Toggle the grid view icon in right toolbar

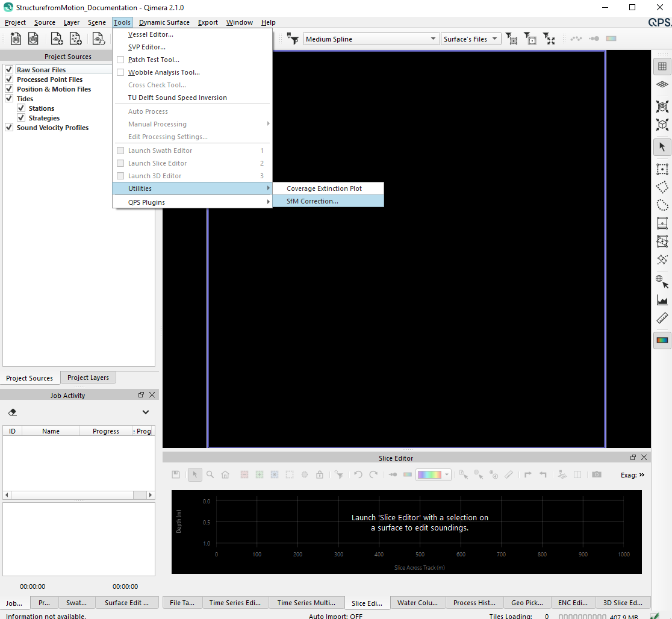(x=662, y=66)
